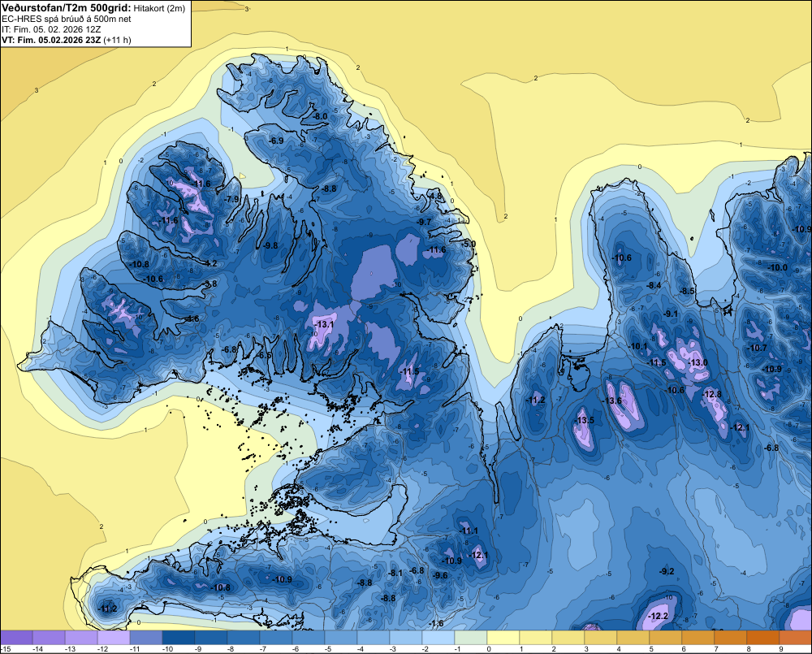The width and height of the screenshot is (812, 654).
Task: Click the -9.1 temperature label
Action: coord(671,314)
